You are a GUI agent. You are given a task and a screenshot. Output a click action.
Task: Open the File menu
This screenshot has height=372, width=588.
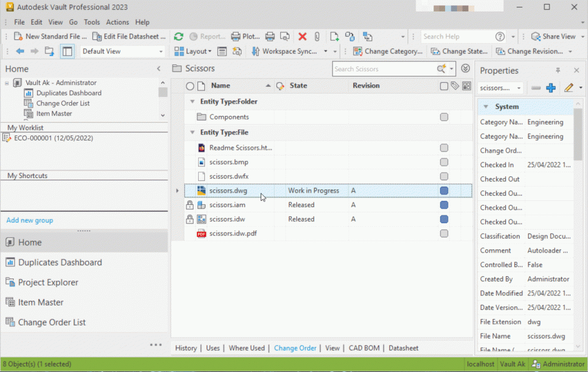[x=19, y=22]
